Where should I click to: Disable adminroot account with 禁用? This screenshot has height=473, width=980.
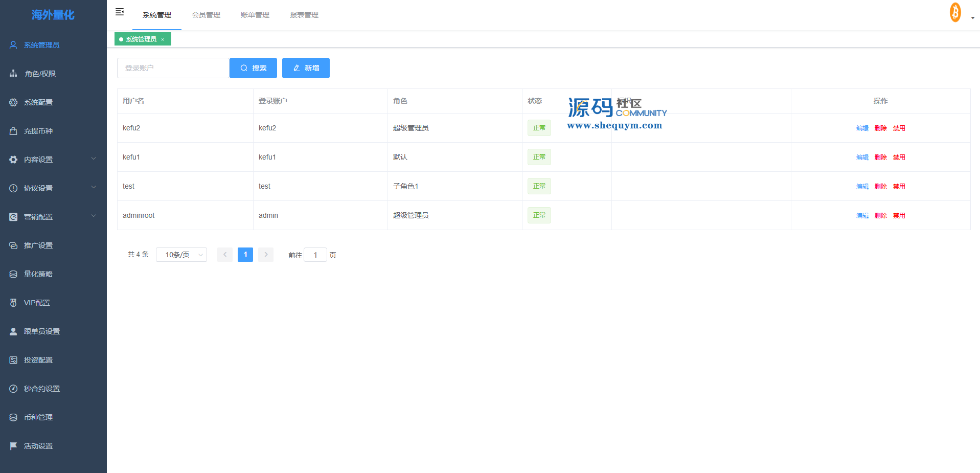click(x=899, y=216)
